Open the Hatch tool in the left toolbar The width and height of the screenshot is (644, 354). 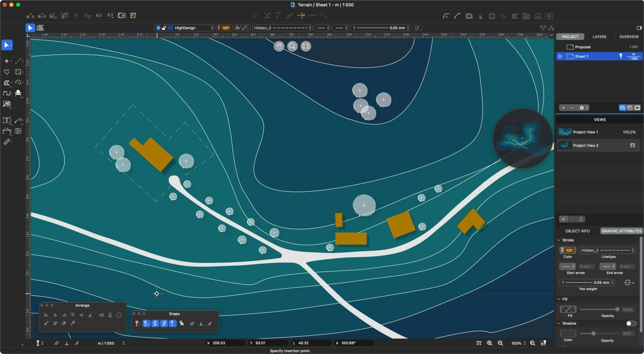tap(7, 82)
